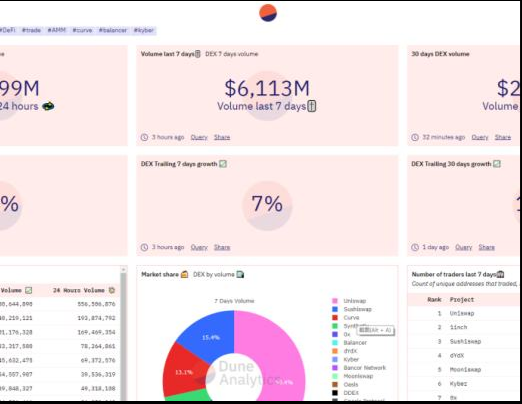Toggle Uniswap pink legend swatch
This screenshot has height=404, width=522.
(335, 301)
